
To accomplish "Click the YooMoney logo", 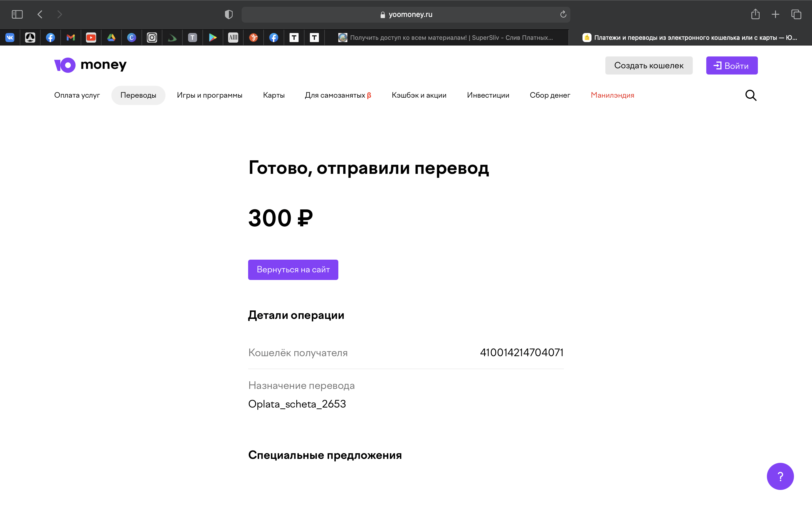I will tap(90, 65).
